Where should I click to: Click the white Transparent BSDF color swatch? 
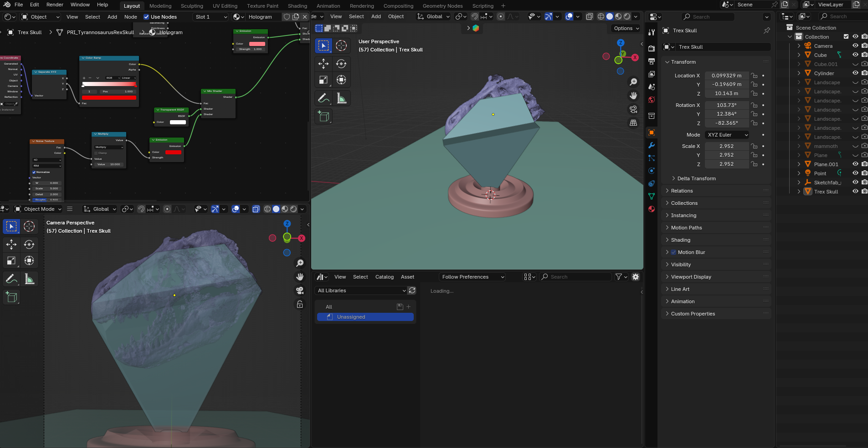tap(178, 122)
